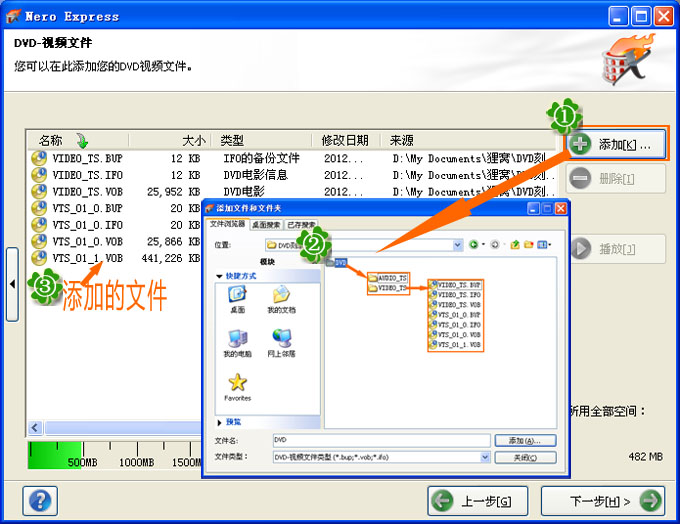Select the VIDEO_TS folder in dialog
The height and width of the screenshot is (524, 680).
pos(388,288)
